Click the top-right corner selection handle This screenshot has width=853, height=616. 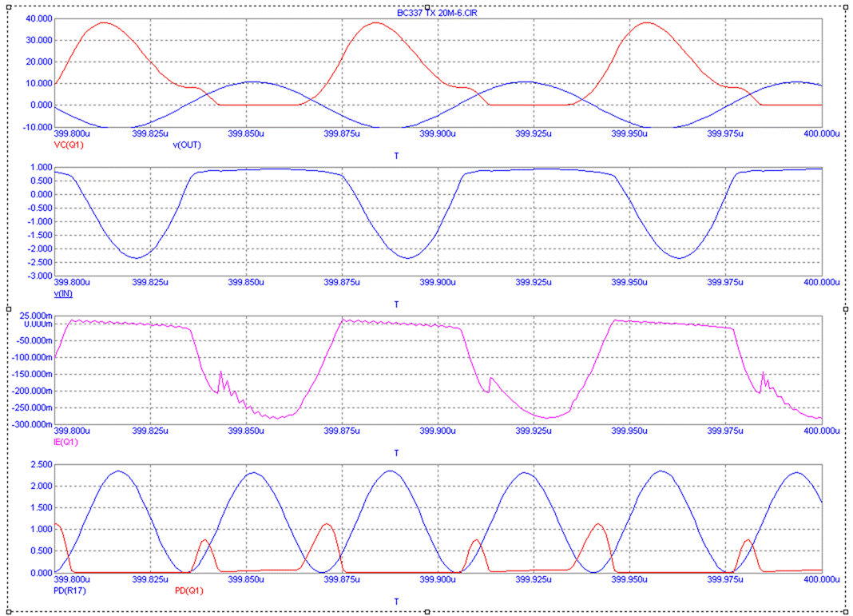[x=846, y=6]
